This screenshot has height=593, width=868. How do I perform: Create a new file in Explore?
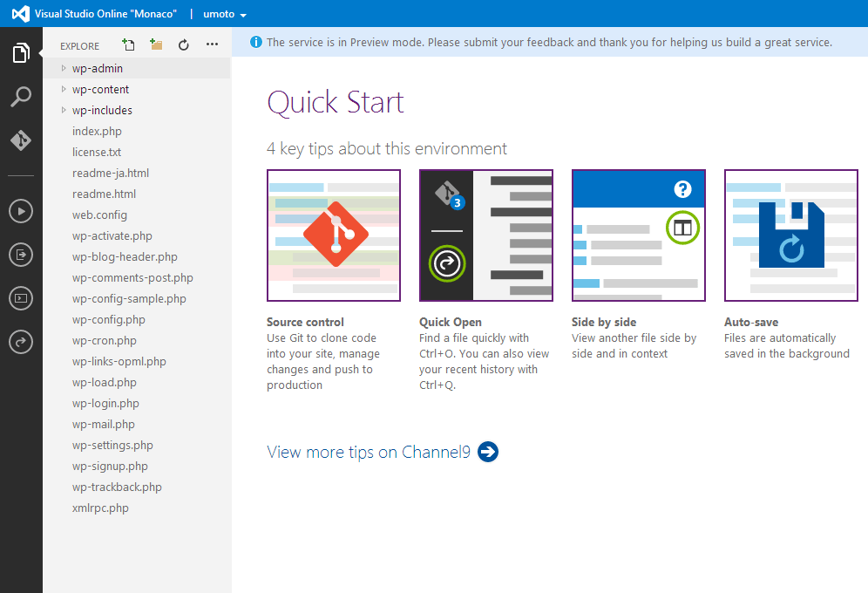pyautogui.click(x=128, y=44)
